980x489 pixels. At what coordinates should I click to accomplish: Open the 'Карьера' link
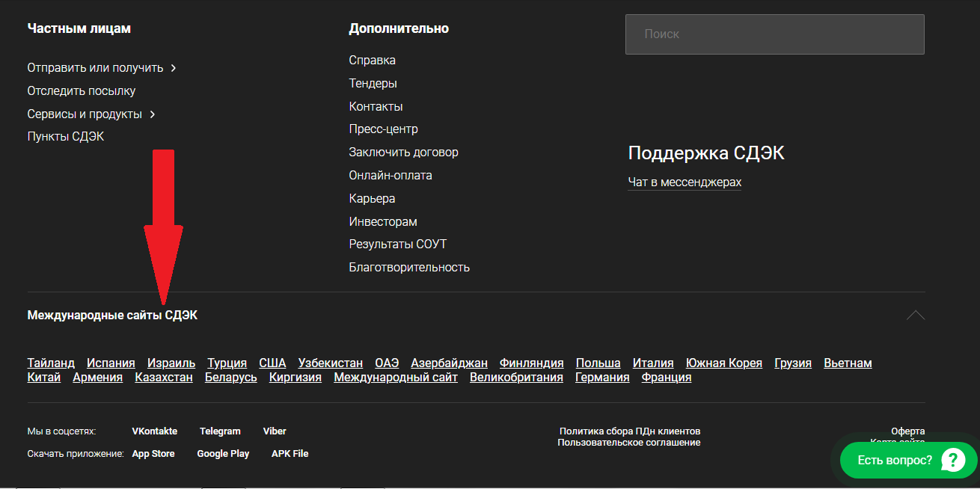[372, 199]
